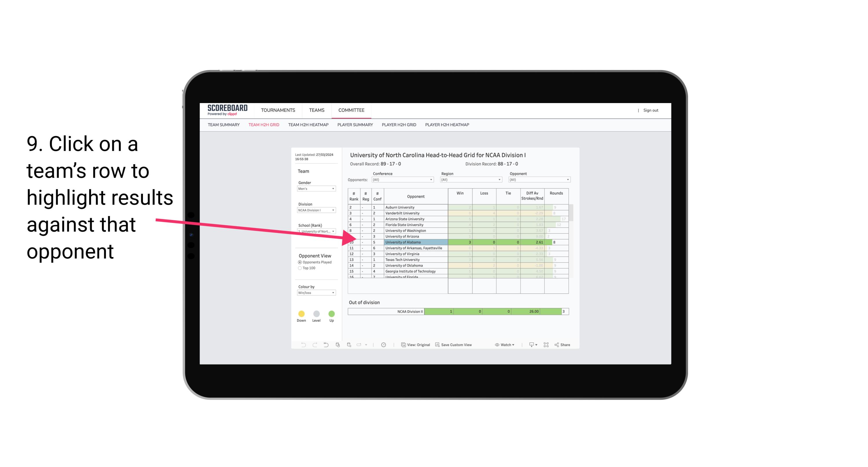Click the Save Custom View button
The width and height of the screenshot is (868, 467).
click(x=455, y=345)
